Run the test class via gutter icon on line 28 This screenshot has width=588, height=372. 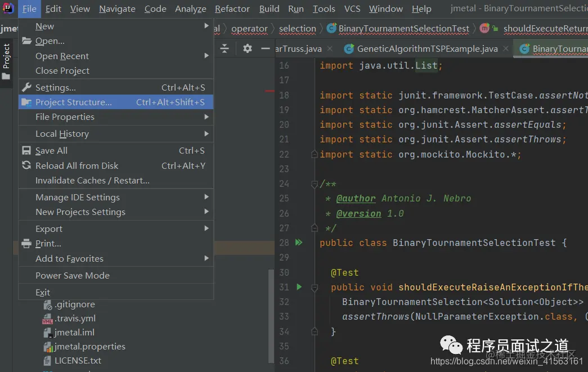point(299,242)
